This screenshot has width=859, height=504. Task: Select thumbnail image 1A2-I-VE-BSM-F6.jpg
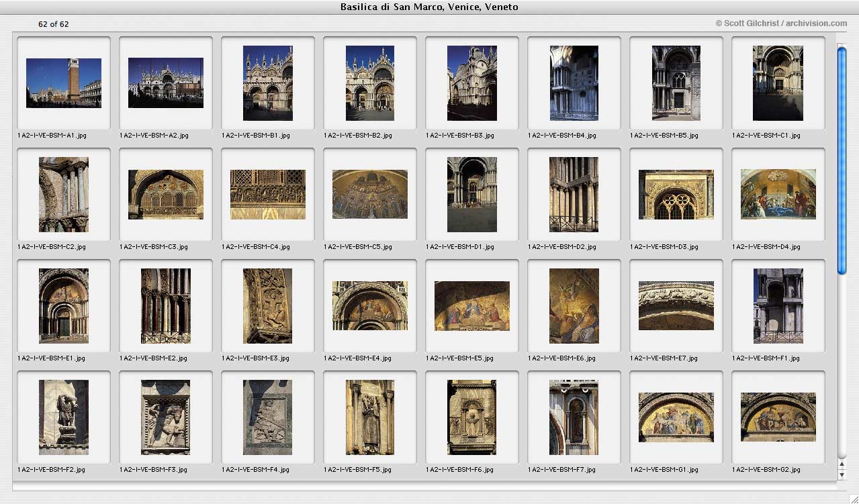472,417
